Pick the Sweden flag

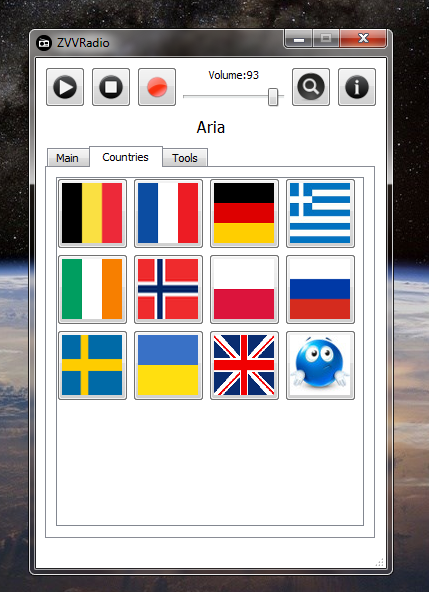[92, 365]
